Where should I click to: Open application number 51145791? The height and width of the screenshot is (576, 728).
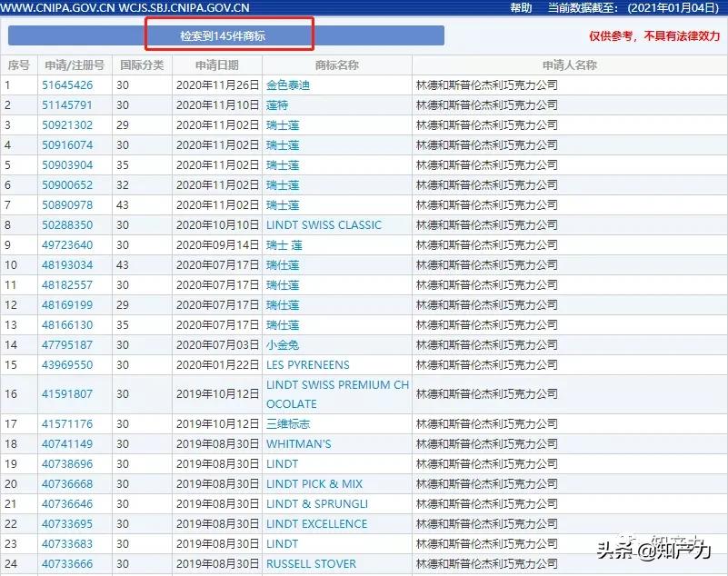point(67,104)
